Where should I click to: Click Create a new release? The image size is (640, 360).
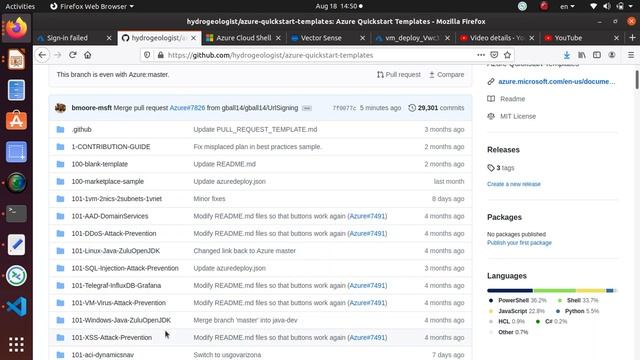click(513, 184)
